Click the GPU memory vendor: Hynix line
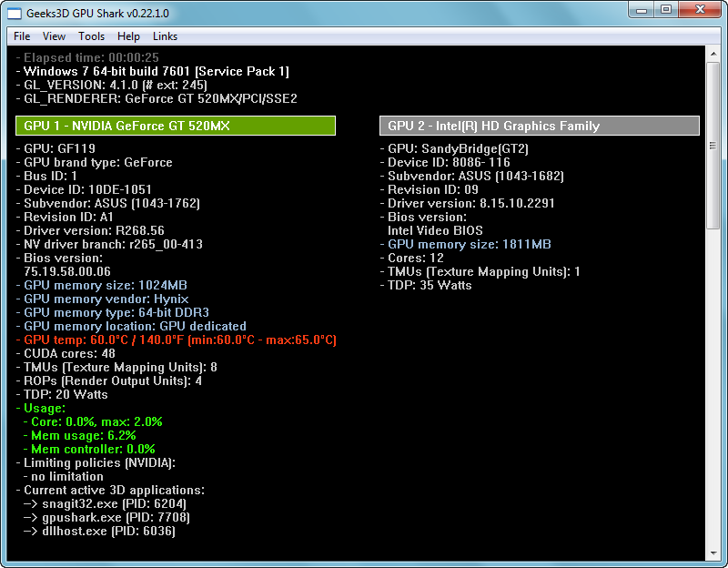This screenshot has width=728, height=568. point(103,299)
